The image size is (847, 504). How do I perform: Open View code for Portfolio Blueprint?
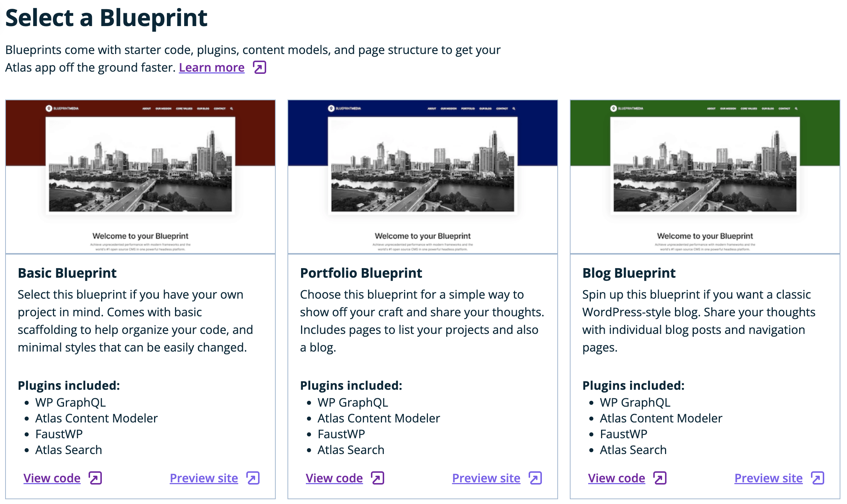(334, 478)
